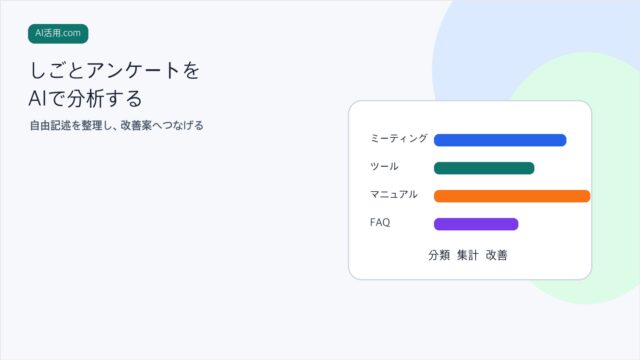
Task: Click the purple FAQ bar
Action: click(476, 224)
